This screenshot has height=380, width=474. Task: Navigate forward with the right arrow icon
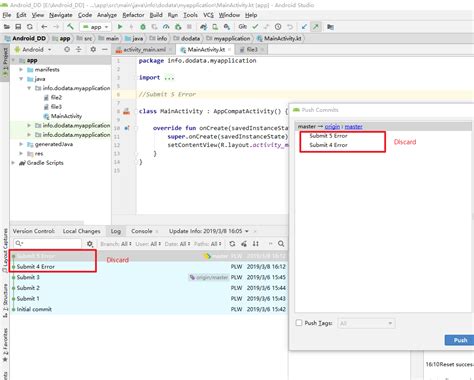coord(56,27)
